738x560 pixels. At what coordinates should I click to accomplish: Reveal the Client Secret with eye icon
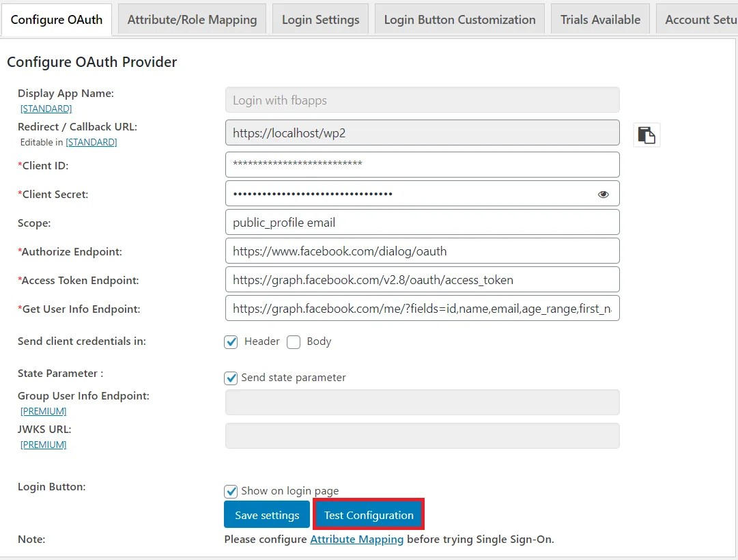point(603,194)
